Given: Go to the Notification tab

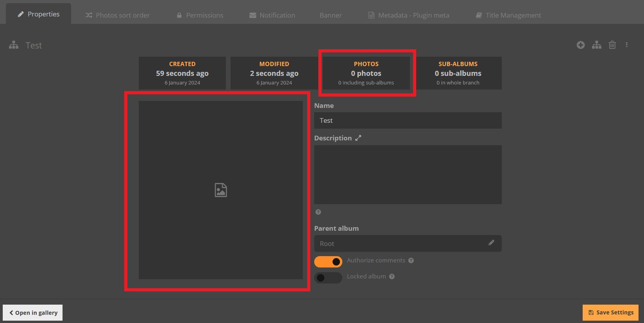Looking at the screenshot, I should (272, 15).
